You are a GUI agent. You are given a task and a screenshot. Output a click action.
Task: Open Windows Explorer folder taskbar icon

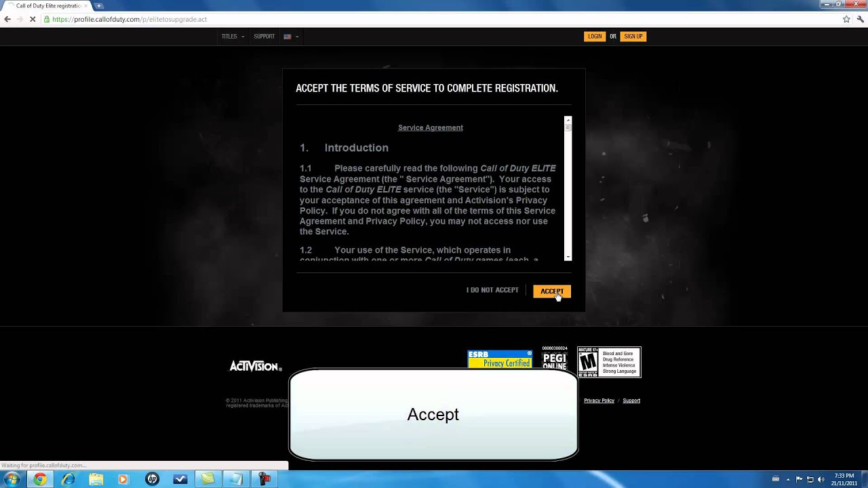[x=96, y=479]
